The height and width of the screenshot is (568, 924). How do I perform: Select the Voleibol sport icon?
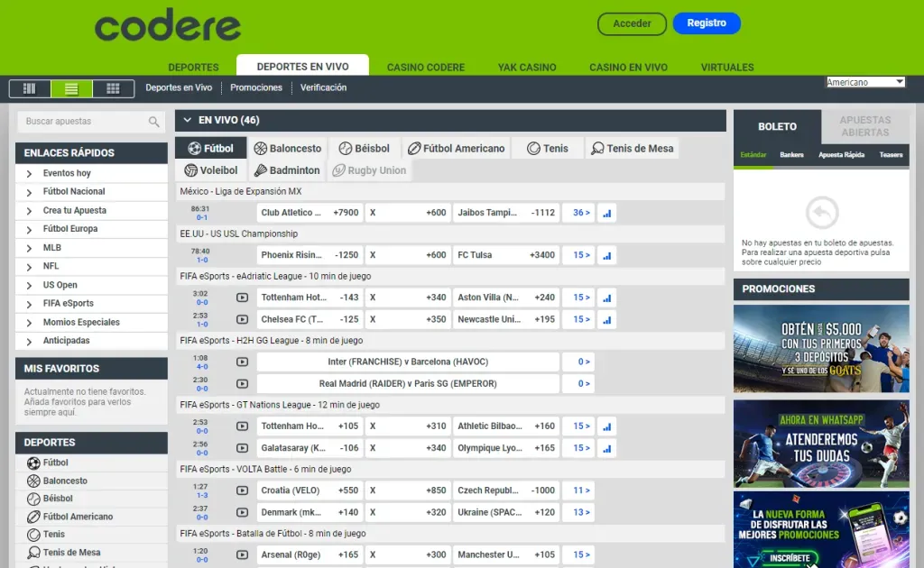(190, 169)
